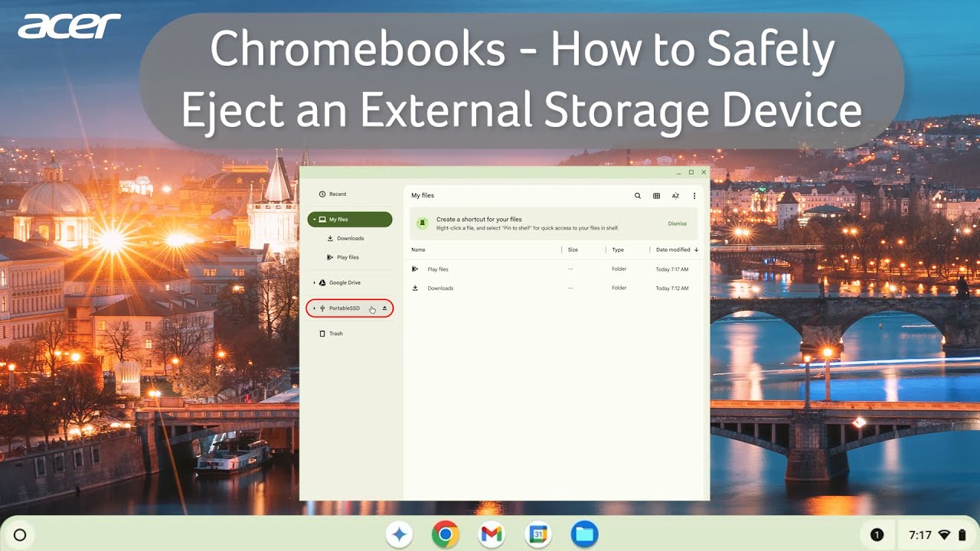The width and height of the screenshot is (980, 551).
Task: Close the Files window
Action: 703,172
